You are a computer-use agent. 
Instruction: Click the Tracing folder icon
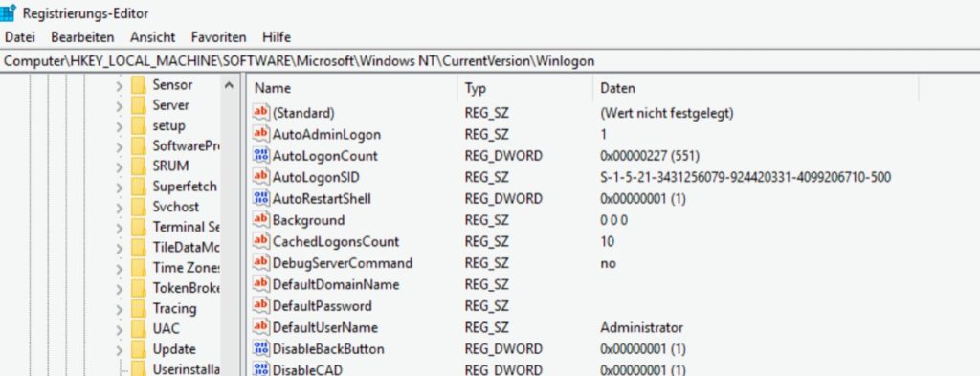point(139,308)
